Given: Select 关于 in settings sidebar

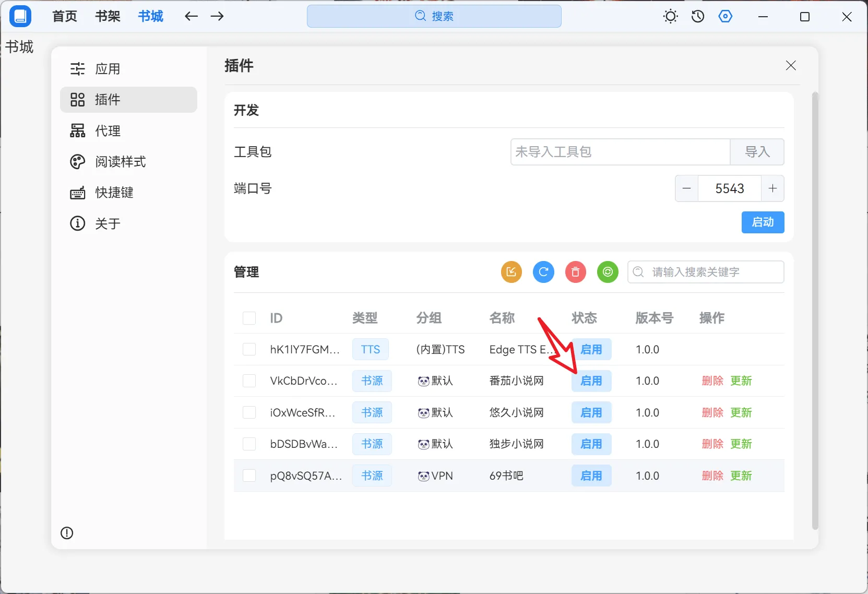Looking at the screenshot, I should pyautogui.click(x=128, y=223).
